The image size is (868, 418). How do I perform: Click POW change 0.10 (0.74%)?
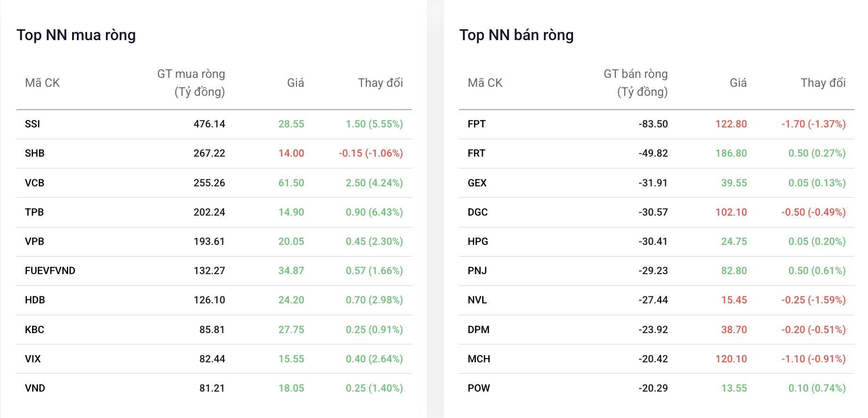pyautogui.click(x=817, y=388)
